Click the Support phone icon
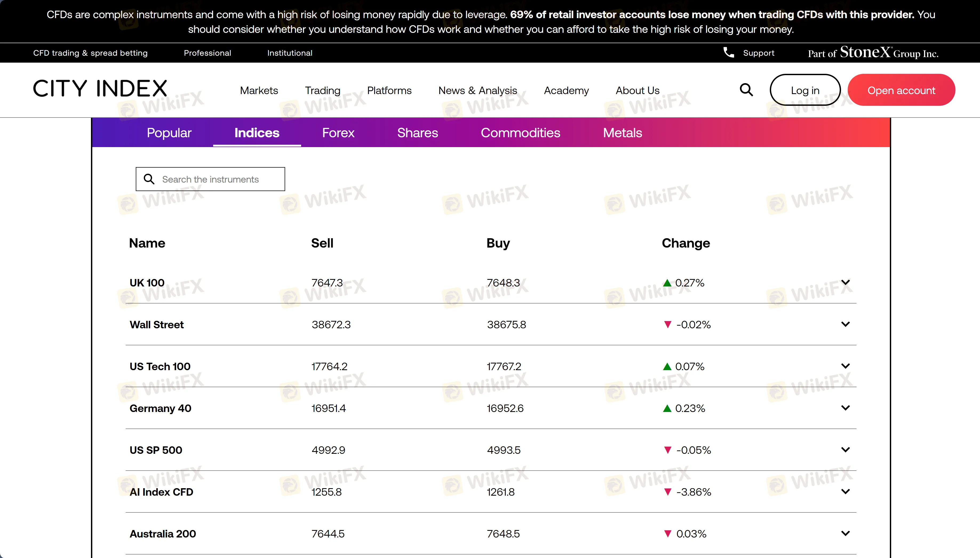980x558 pixels. 728,52
